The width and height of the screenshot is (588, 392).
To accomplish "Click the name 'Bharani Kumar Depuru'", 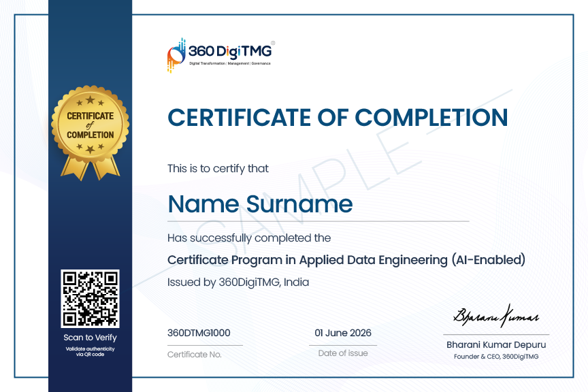I will pyautogui.click(x=496, y=345).
